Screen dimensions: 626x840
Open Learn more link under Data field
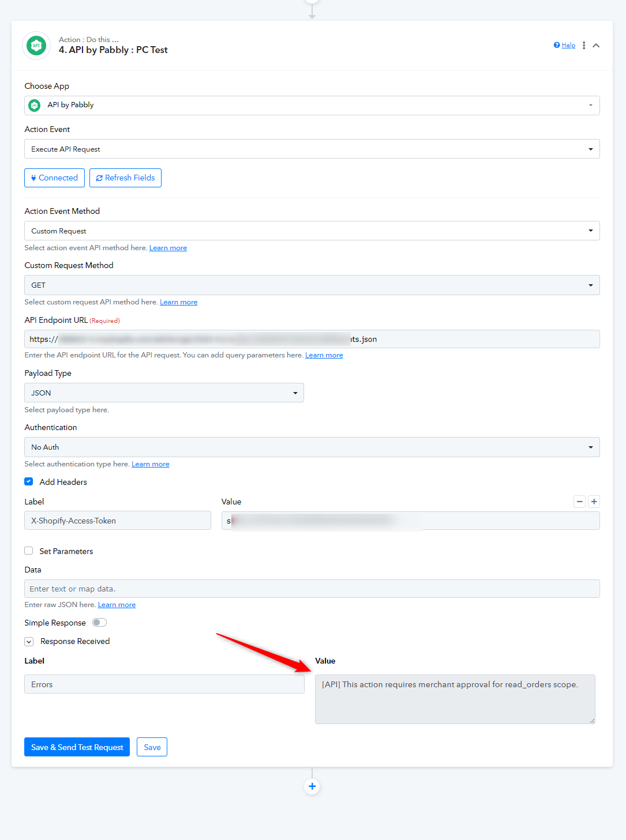pyautogui.click(x=117, y=605)
